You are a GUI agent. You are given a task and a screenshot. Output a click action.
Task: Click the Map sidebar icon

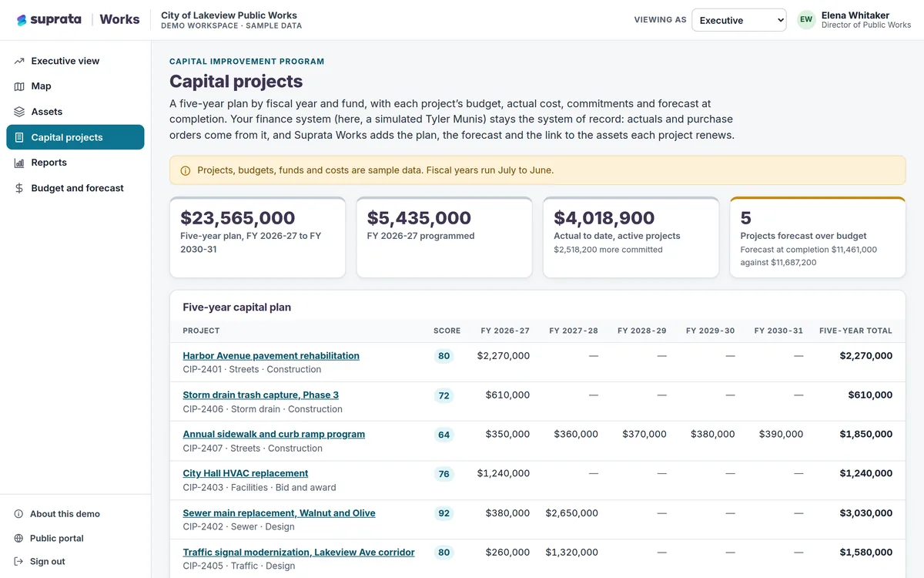[19, 86]
